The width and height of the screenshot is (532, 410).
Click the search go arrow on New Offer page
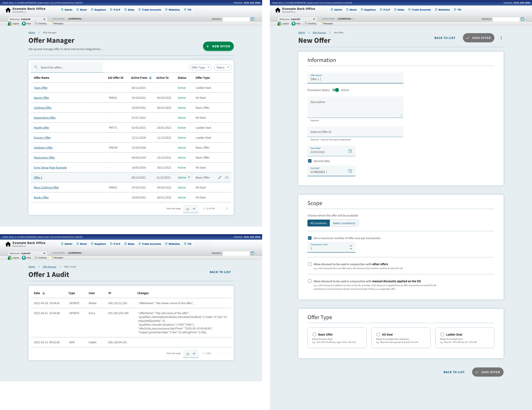point(522,19)
